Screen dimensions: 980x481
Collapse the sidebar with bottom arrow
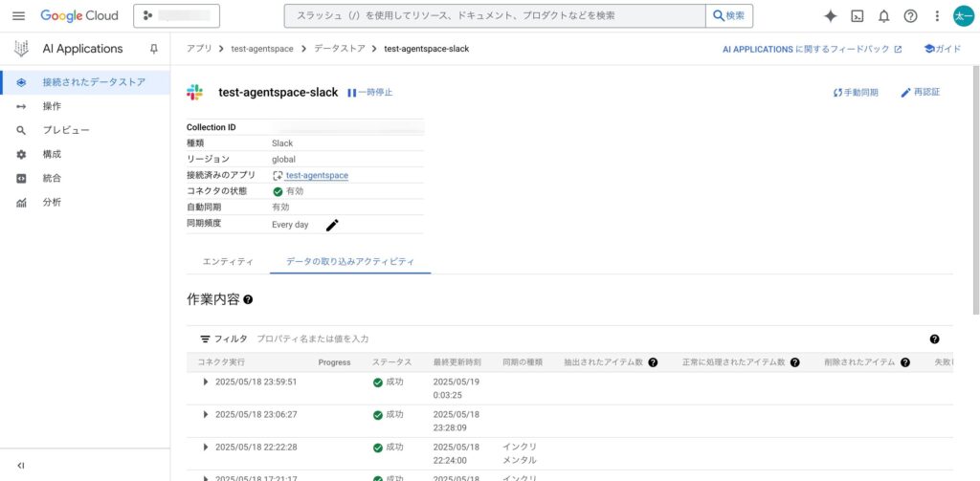(x=21, y=466)
